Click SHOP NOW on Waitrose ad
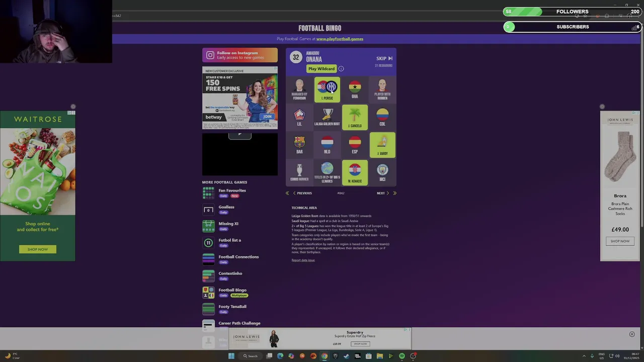Viewport: 644px width, 362px height. (x=38, y=249)
